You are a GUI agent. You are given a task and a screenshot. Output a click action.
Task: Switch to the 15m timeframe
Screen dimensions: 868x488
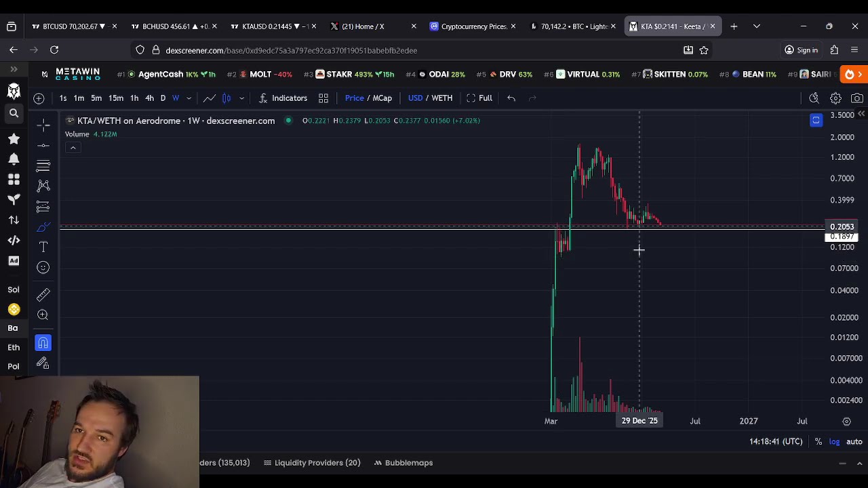click(x=116, y=98)
